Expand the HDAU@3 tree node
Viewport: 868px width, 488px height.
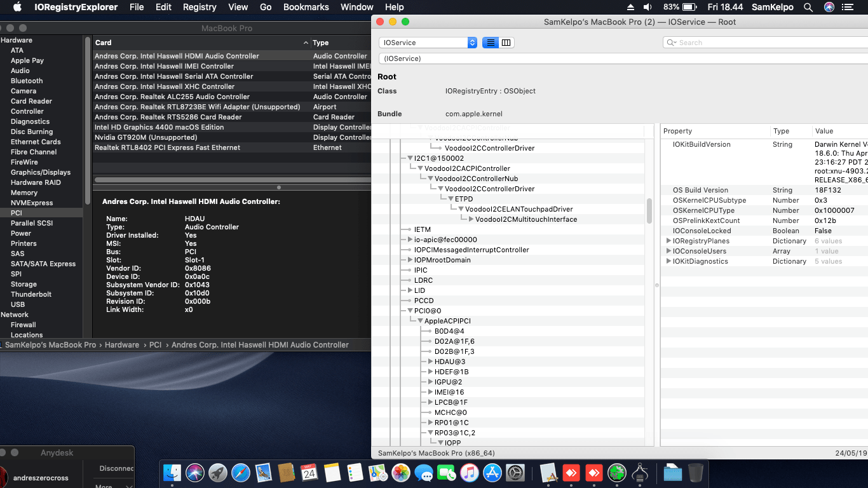[430, 362]
